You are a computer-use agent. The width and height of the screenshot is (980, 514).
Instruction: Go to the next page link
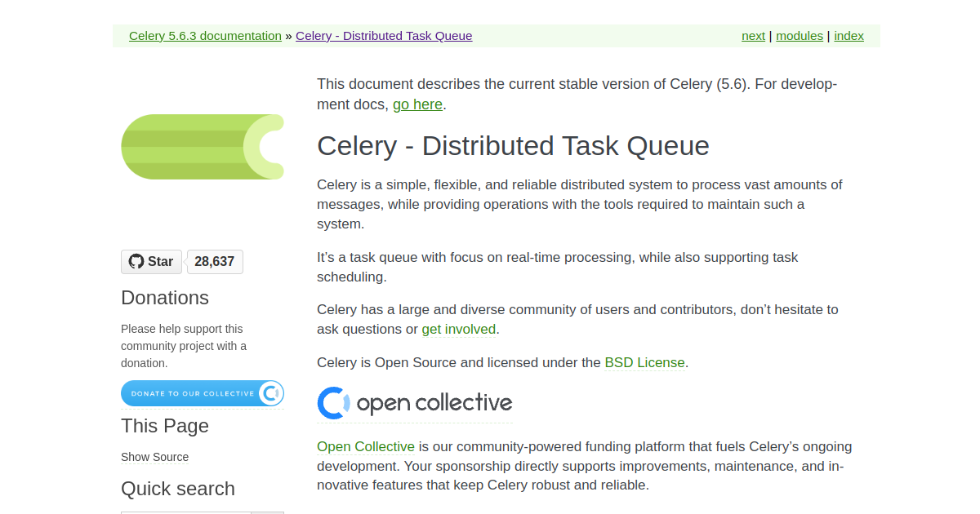(753, 36)
